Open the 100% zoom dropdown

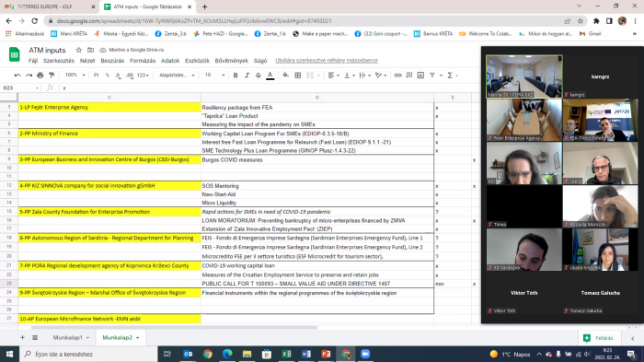[x=75, y=76]
